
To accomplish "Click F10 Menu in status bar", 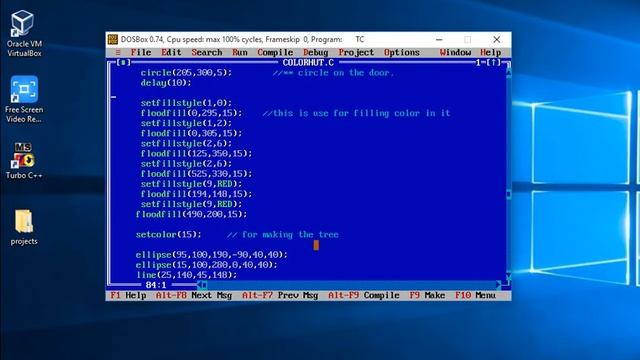I will tap(476, 295).
